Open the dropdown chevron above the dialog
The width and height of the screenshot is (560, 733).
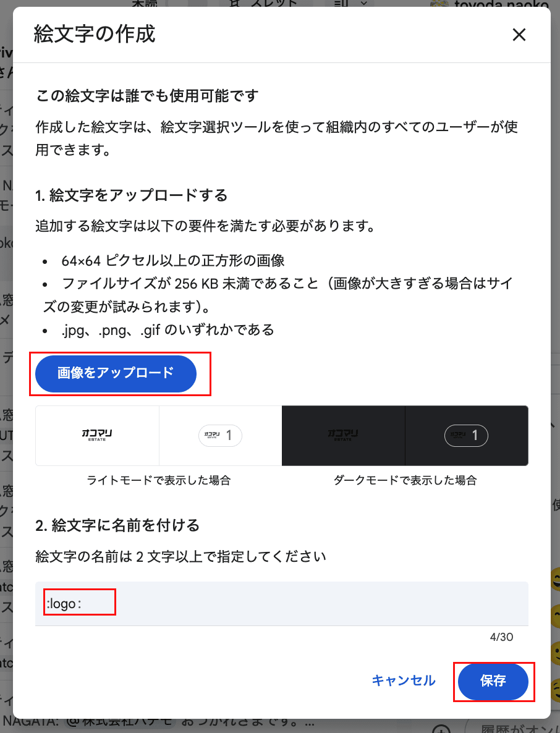coord(363,3)
